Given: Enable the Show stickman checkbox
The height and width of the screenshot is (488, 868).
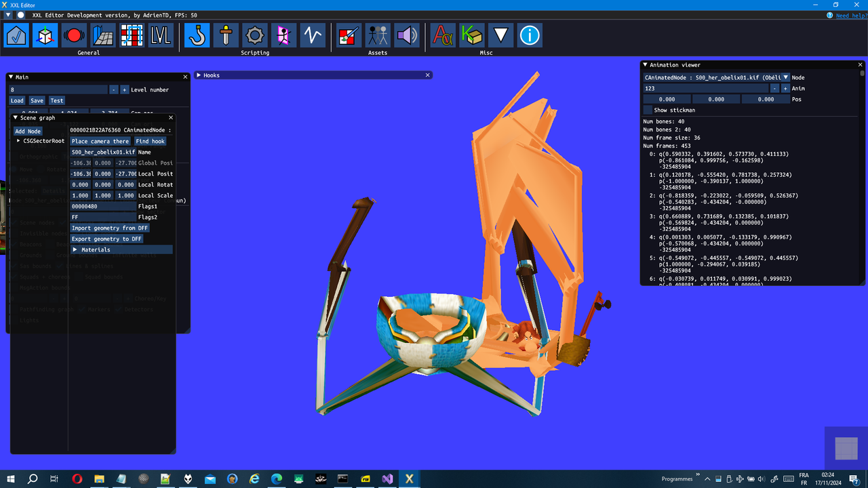Looking at the screenshot, I should click(648, 110).
